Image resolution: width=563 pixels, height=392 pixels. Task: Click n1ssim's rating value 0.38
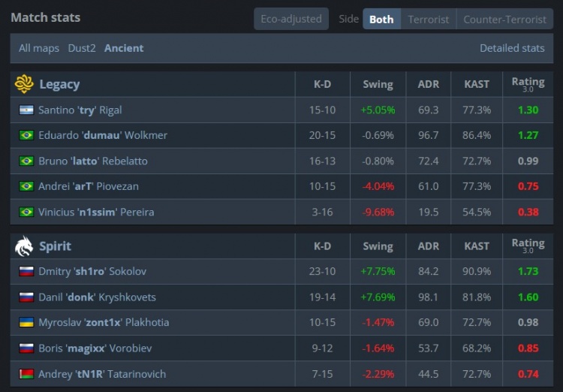click(x=528, y=212)
